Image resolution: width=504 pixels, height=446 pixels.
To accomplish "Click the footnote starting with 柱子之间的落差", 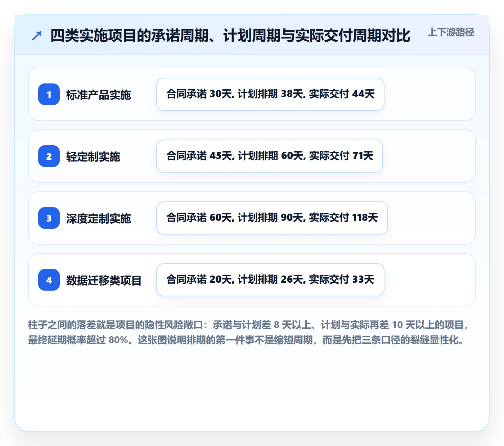I will click(x=248, y=332).
